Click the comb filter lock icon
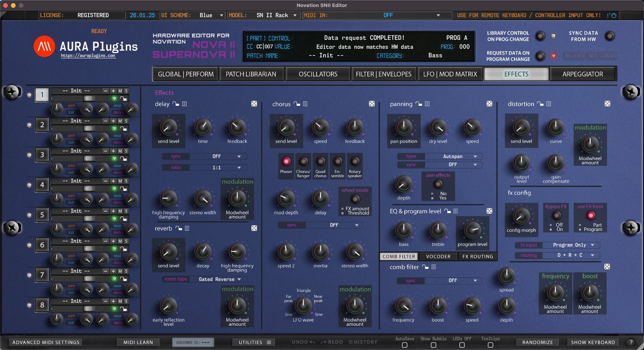The image size is (644, 350). pos(425,267)
